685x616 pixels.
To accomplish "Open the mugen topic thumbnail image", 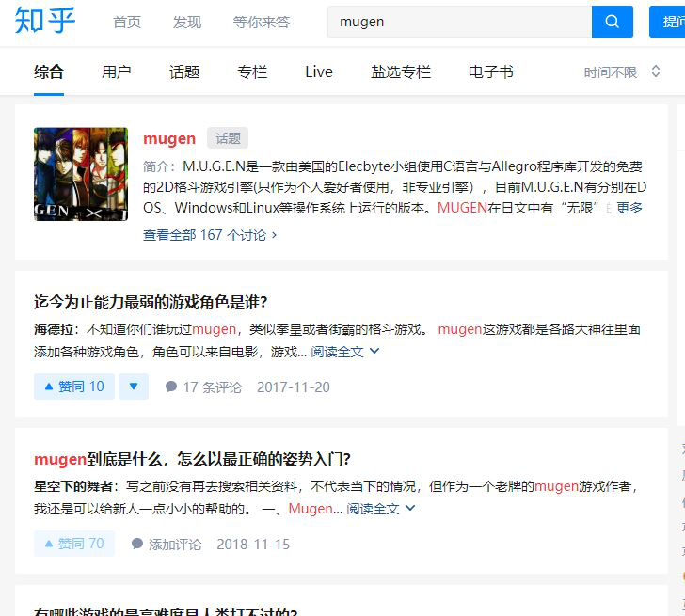I will click(81, 174).
